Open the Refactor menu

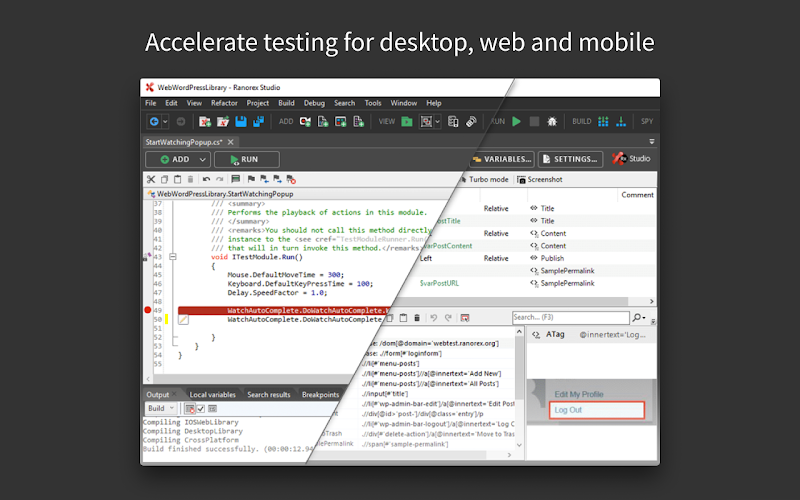[x=224, y=103]
